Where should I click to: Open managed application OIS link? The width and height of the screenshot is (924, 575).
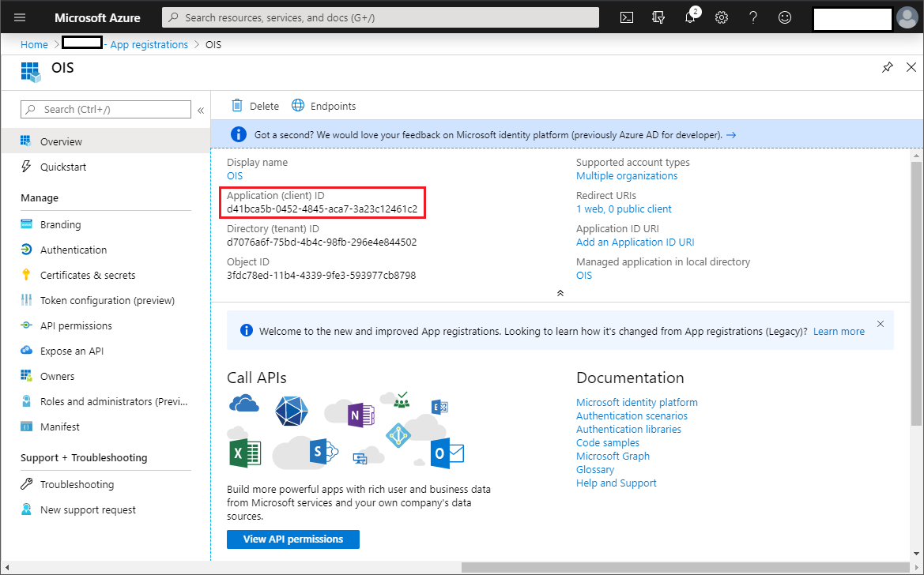click(x=584, y=275)
